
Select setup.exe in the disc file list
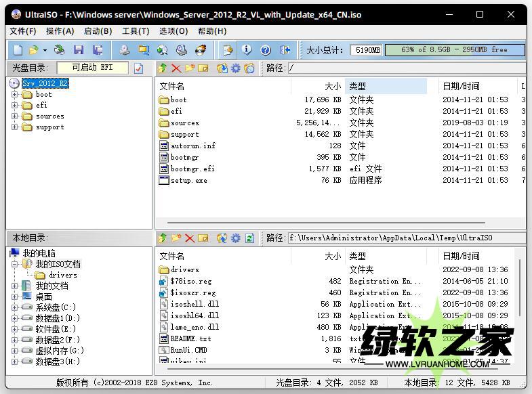click(x=188, y=181)
